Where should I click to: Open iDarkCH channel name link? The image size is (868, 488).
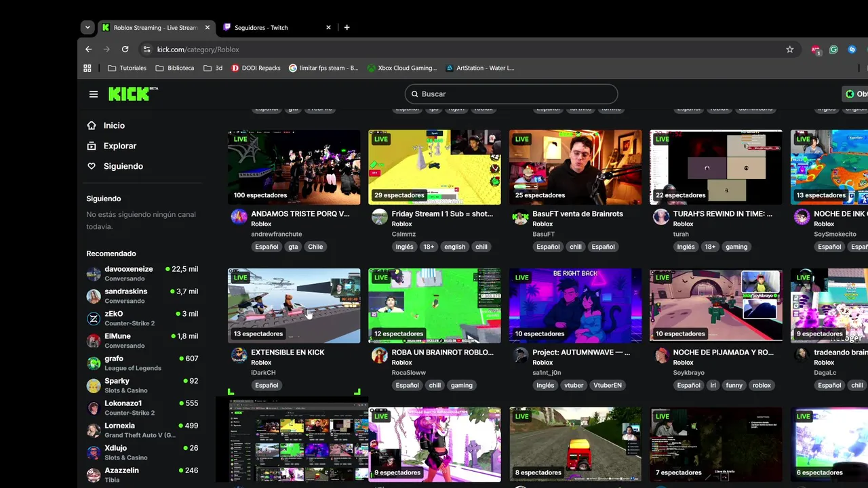[x=263, y=373]
